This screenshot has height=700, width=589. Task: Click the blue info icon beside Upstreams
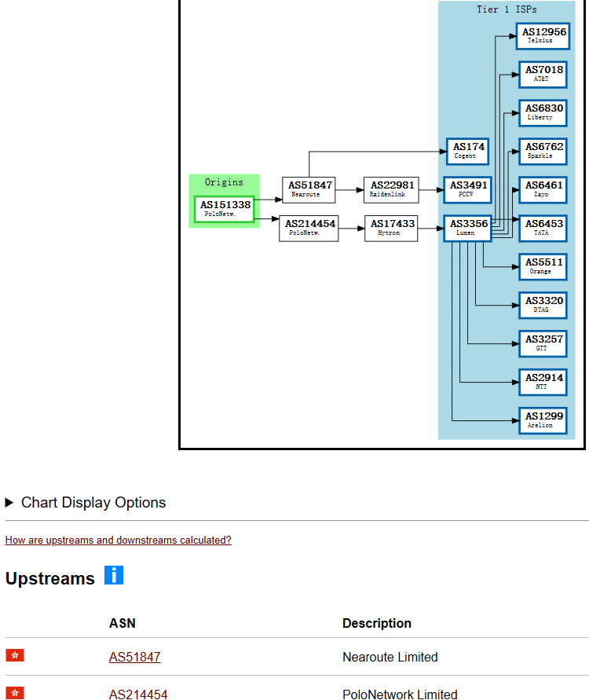click(114, 575)
